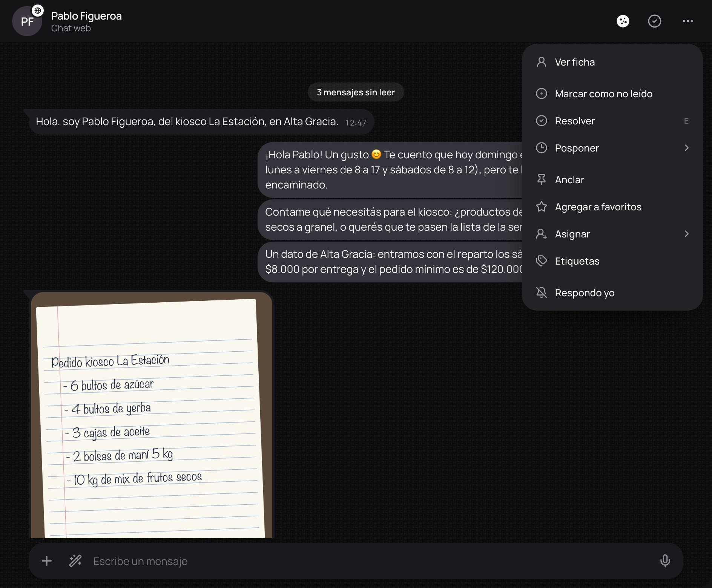The image size is (712, 588).
Task: Open Etiquetas from the menu
Action: [612, 261]
